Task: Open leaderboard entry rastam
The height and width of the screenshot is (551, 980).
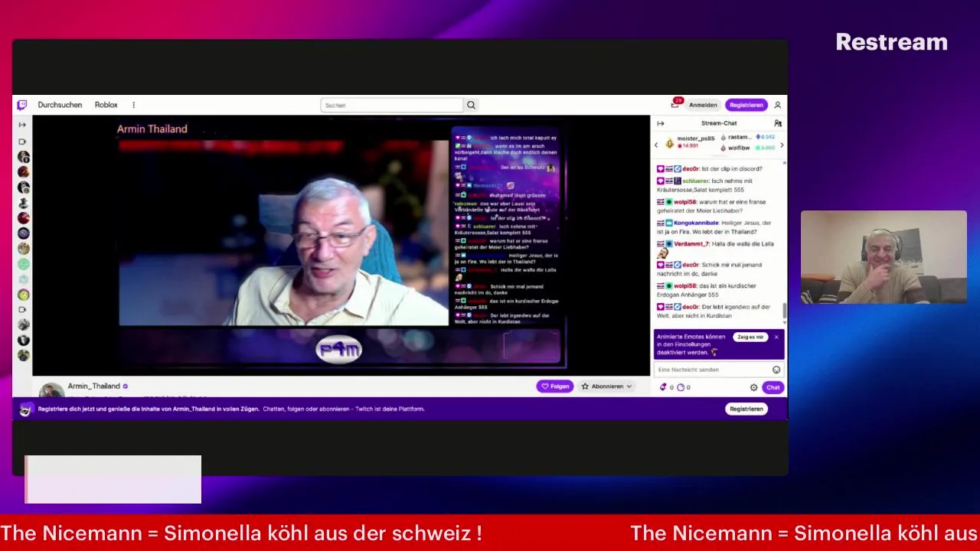Action: pos(740,137)
